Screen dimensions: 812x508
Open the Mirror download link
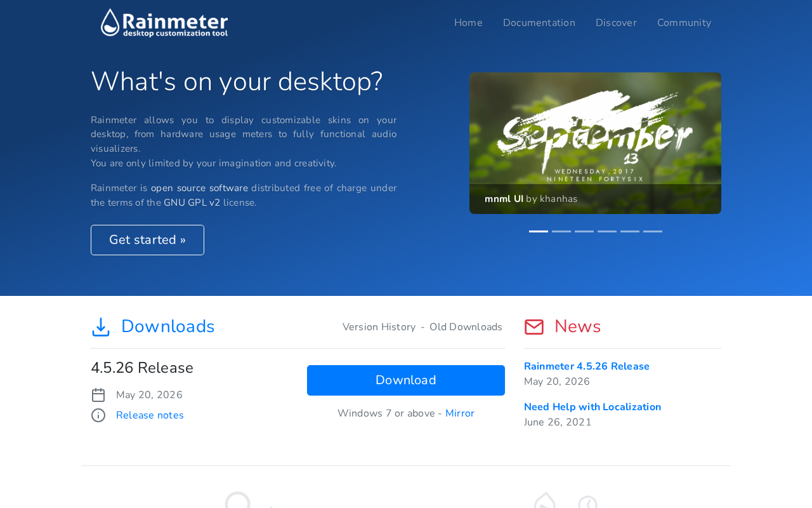tap(460, 413)
